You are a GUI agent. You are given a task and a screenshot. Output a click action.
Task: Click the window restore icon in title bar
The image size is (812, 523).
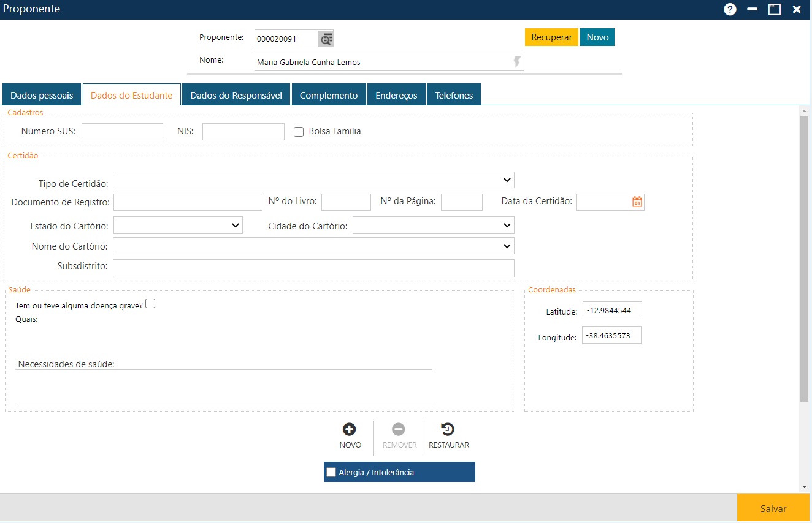775,9
